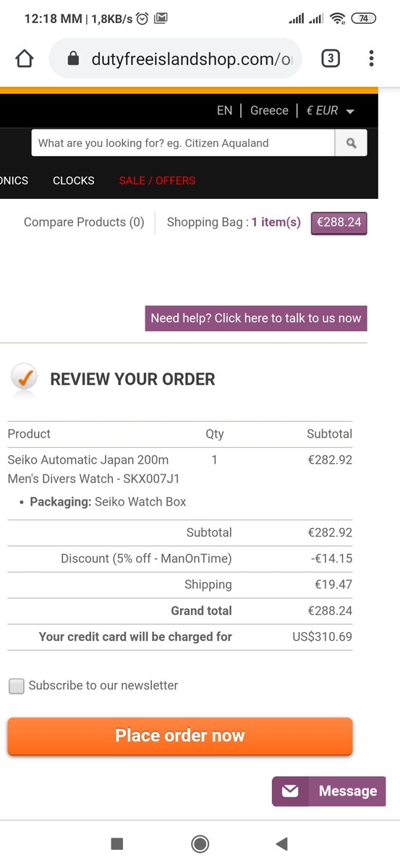Tap the padlock site security icon
The image size is (400, 868).
click(x=72, y=59)
